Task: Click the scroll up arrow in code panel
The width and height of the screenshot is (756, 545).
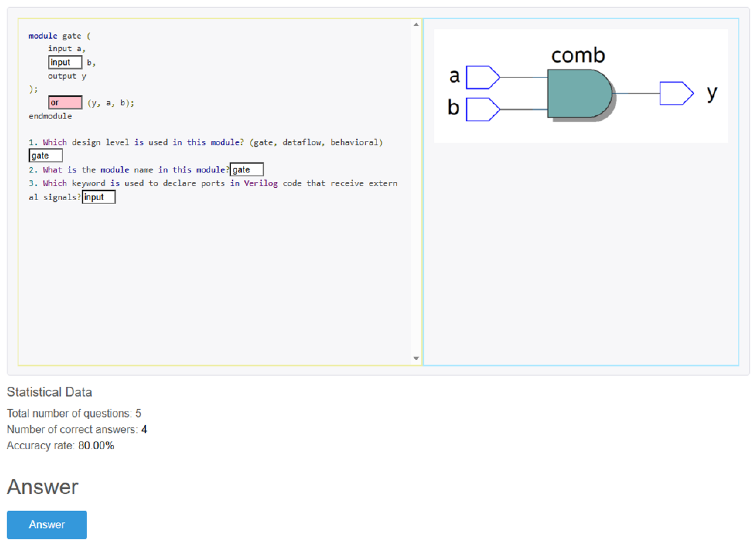Action: click(x=416, y=25)
